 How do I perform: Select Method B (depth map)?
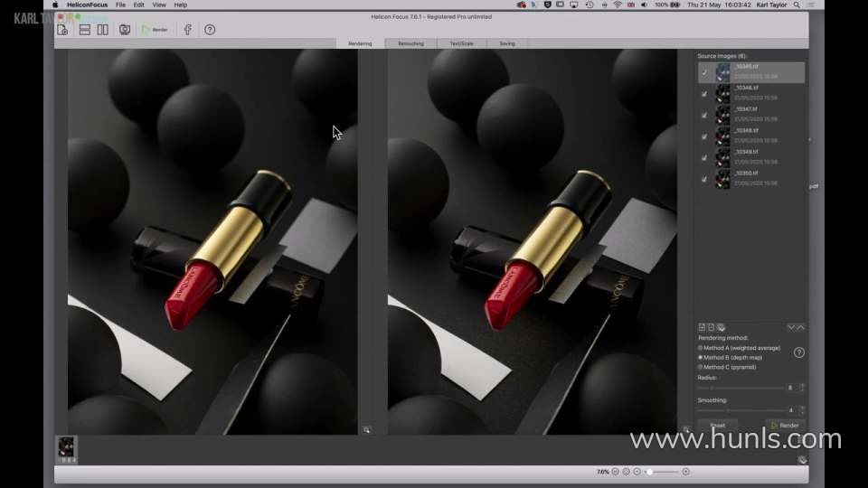(x=731, y=358)
